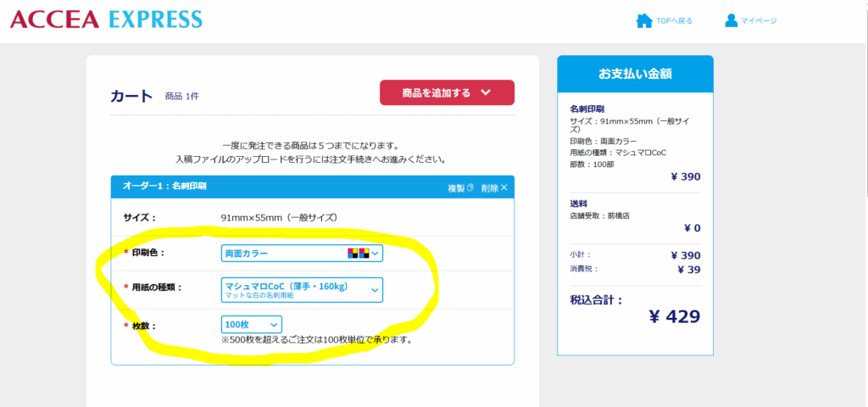The image size is (868, 407).
Task: Duplicate the order with 複製
Action: [460, 187]
